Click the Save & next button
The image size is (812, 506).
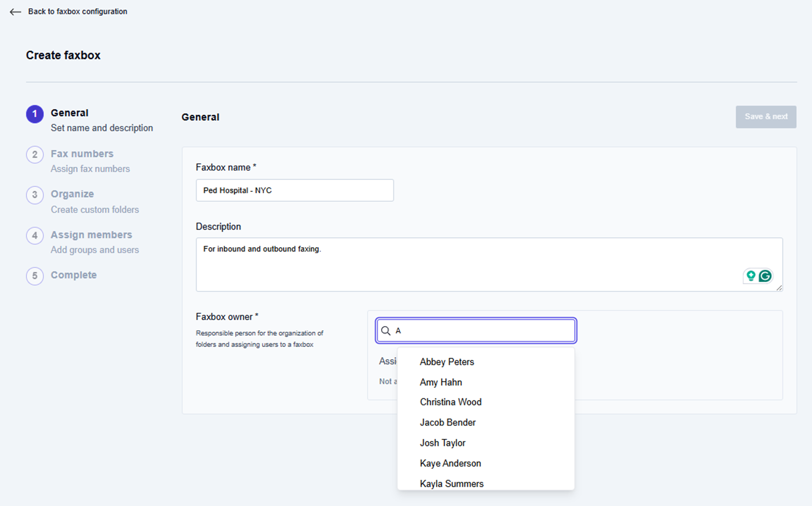click(x=766, y=117)
